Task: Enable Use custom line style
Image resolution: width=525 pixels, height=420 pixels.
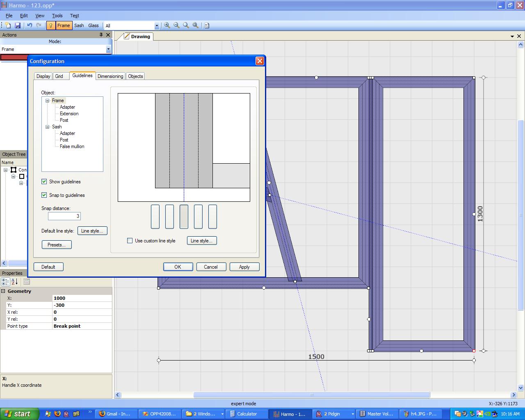Action: 130,241
